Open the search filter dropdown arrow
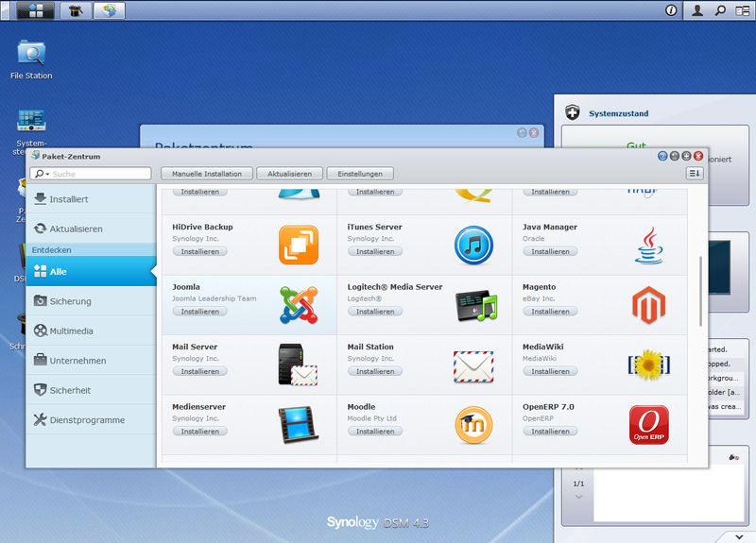 tap(47, 174)
